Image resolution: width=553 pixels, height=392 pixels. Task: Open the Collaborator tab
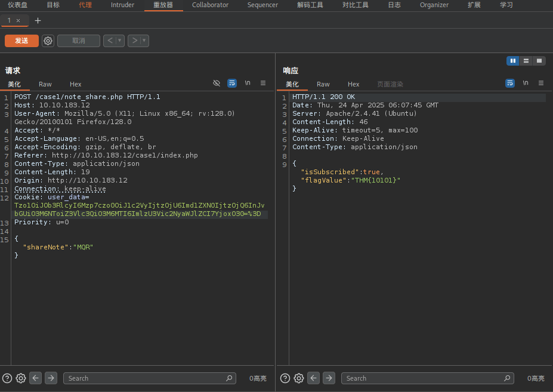pyautogui.click(x=210, y=5)
